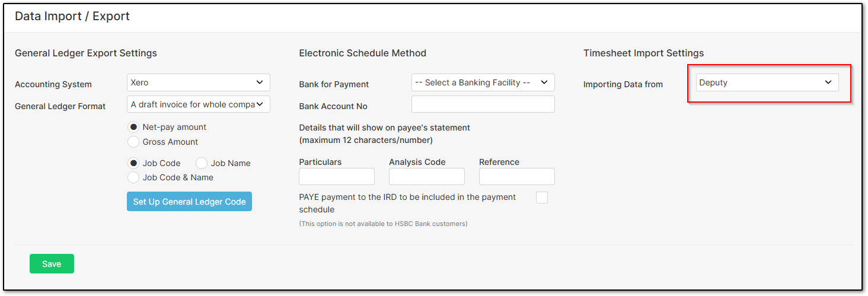Choose the Job Name radio option
Viewport: 868px width, 296px height.
pyautogui.click(x=202, y=163)
